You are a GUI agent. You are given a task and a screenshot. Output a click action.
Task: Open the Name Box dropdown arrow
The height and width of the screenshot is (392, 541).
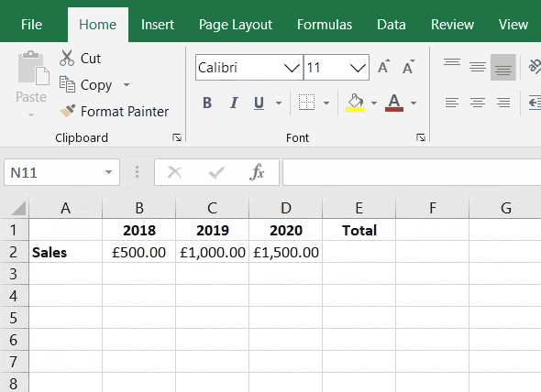point(109,172)
